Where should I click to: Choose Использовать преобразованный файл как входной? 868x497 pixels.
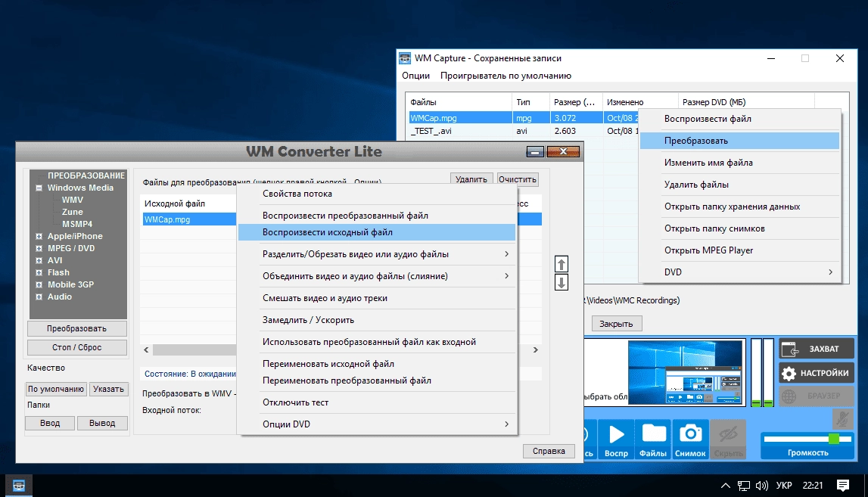point(376,342)
